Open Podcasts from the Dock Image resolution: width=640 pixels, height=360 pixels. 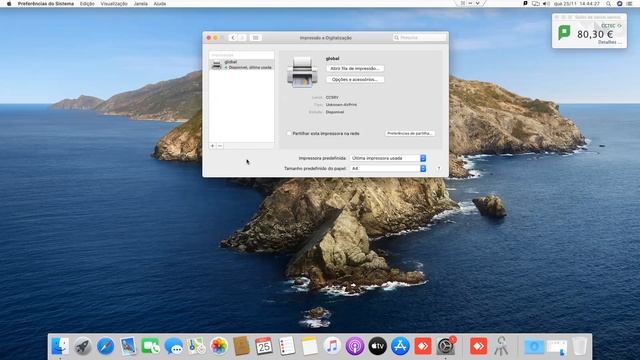(355, 346)
